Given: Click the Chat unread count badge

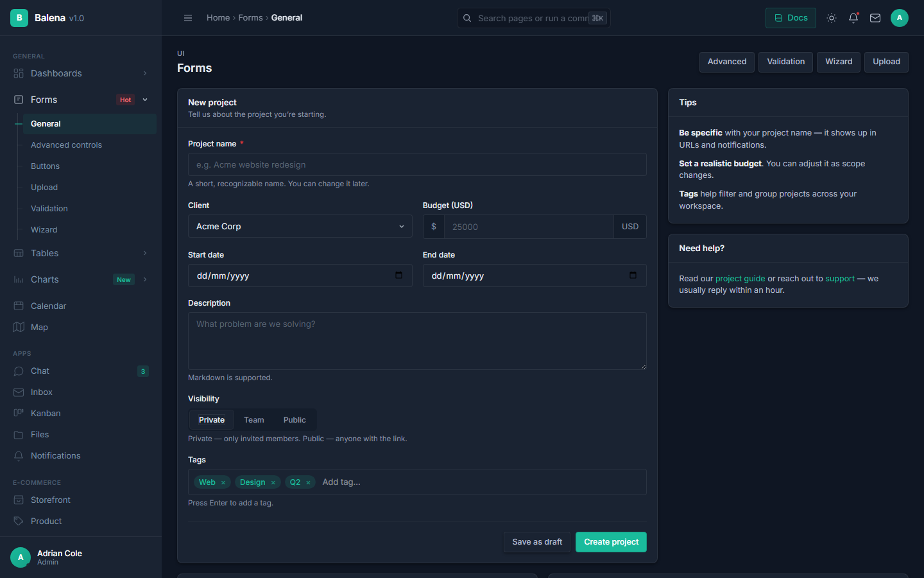Looking at the screenshot, I should tap(143, 371).
